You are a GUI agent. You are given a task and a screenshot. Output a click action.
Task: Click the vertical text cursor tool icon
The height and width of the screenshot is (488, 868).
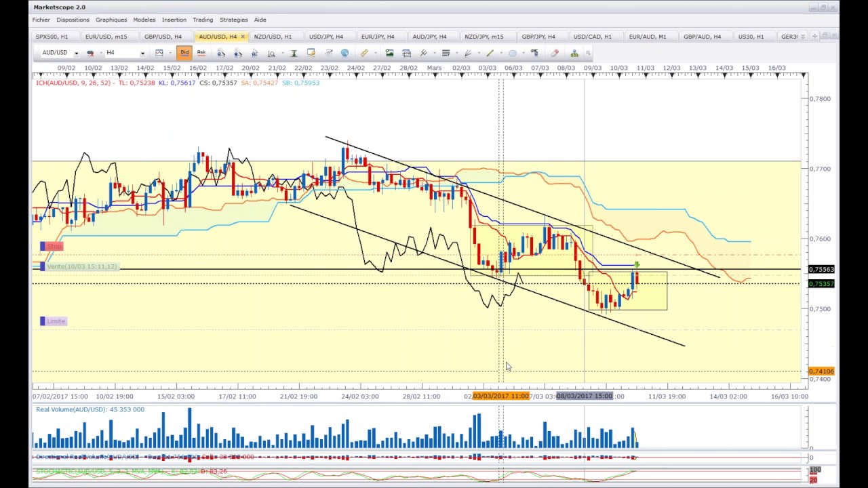pyautogui.click(x=294, y=53)
